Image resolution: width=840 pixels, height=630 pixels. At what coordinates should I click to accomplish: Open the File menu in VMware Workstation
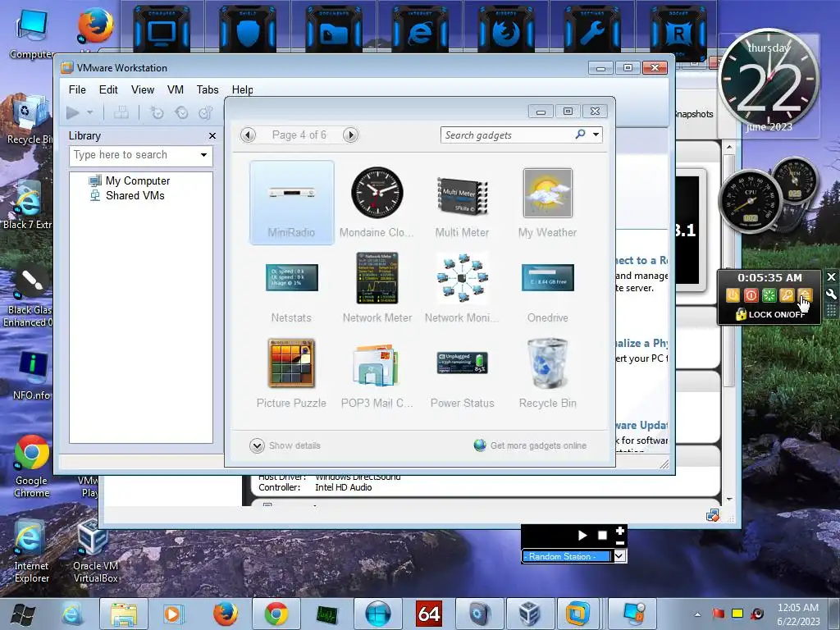[x=77, y=89]
